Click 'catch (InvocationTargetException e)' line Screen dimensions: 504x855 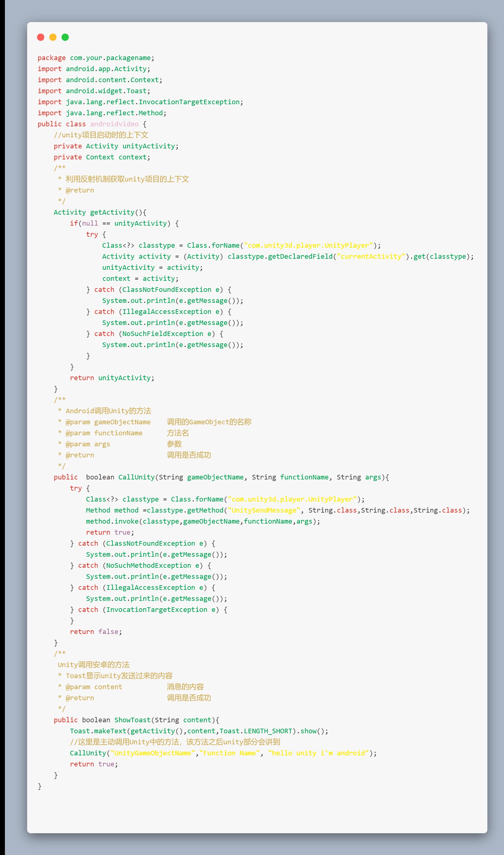(148, 610)
